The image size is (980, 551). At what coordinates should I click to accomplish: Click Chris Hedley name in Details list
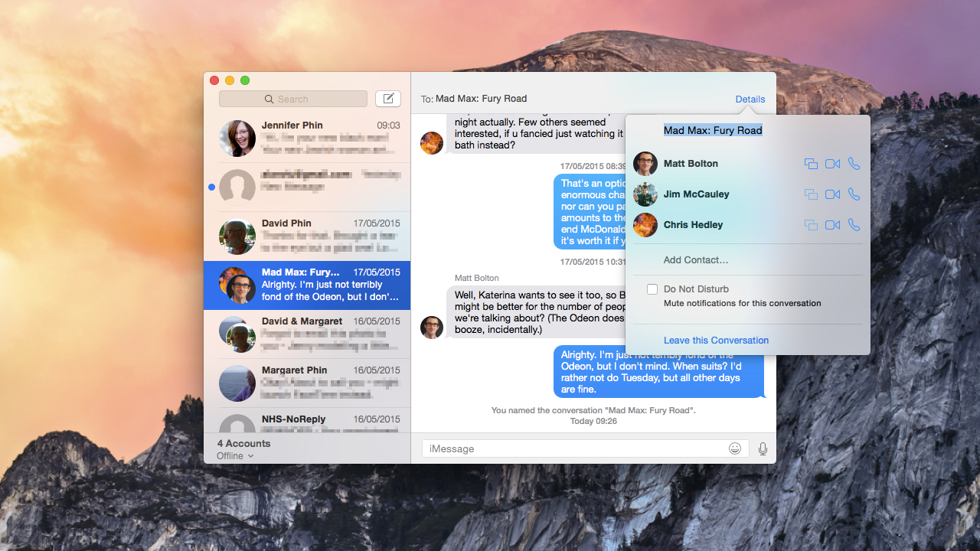(x=694, y=225)
